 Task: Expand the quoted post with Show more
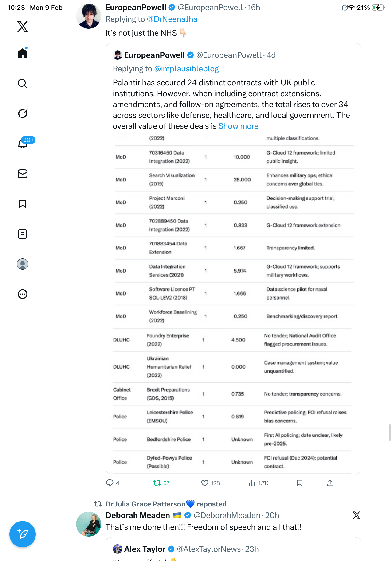tap(238, 126)
